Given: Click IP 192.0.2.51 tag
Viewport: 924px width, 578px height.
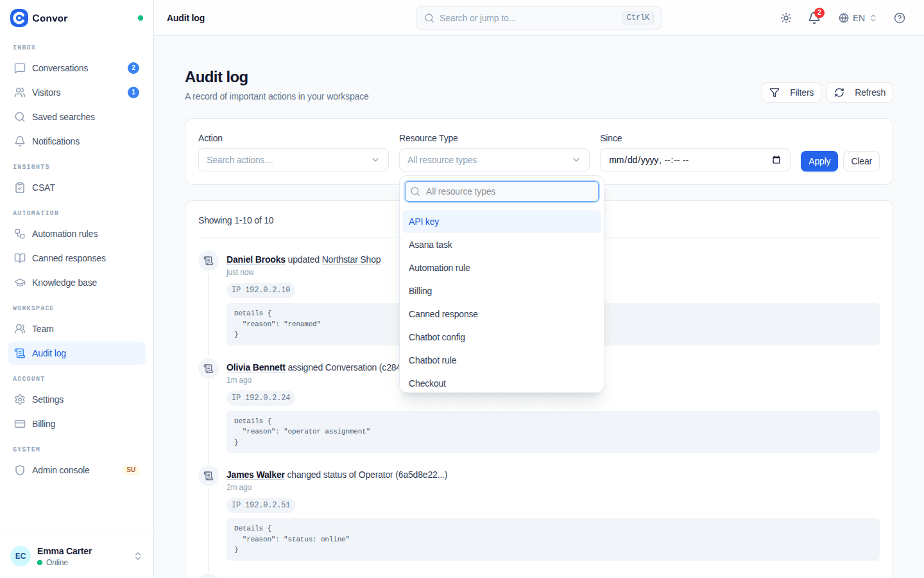Looking at the screenshot, I should pyautogui.click(x=261, y=505).
